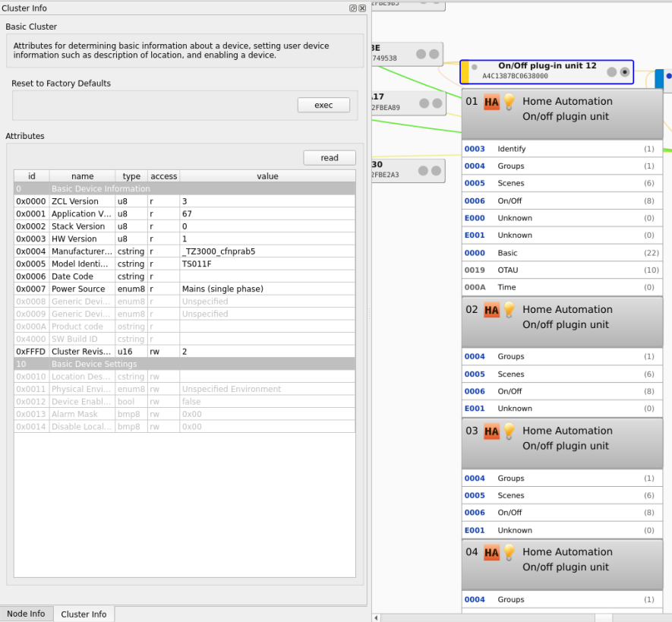Click the right gray circle on node 2FBEA89
The width and height of the screenshot is (672, 622).
[x=437, y=103]
